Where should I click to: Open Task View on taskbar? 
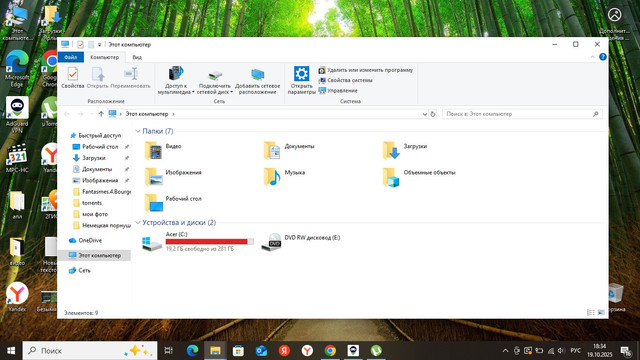coord(168,351)
